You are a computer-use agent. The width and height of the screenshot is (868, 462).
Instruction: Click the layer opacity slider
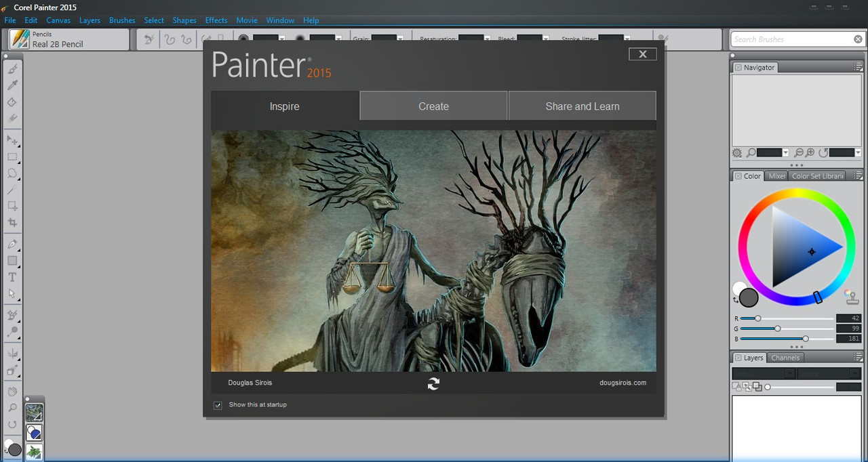coord(800,387)
